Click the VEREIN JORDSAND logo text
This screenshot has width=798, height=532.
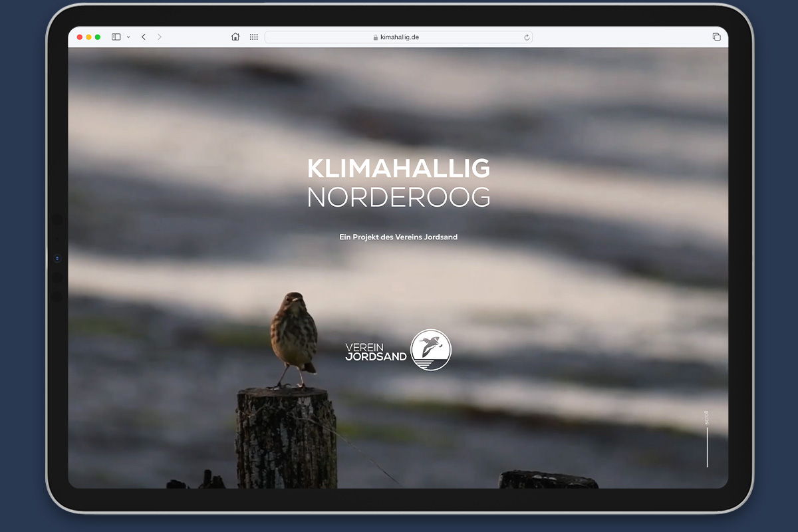tap(376, 352)
